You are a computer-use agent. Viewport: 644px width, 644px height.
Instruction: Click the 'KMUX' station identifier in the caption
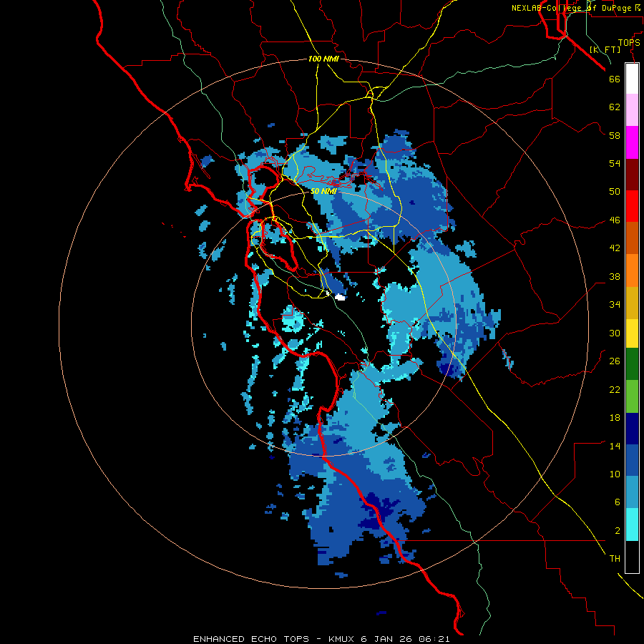(343, 639)
